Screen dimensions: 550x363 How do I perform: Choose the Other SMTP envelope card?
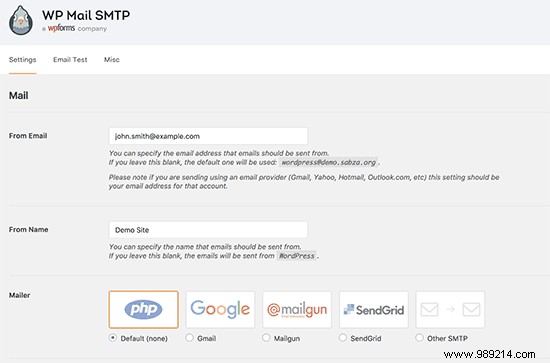pos(450,309)
